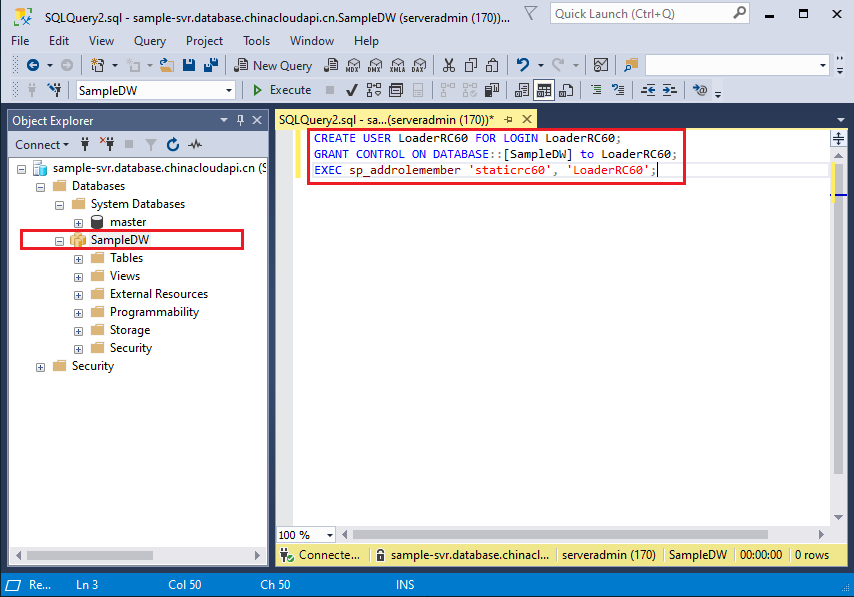Open the Edit menu
This screenshot has height=597, width=854.
(x=59, y=41)
